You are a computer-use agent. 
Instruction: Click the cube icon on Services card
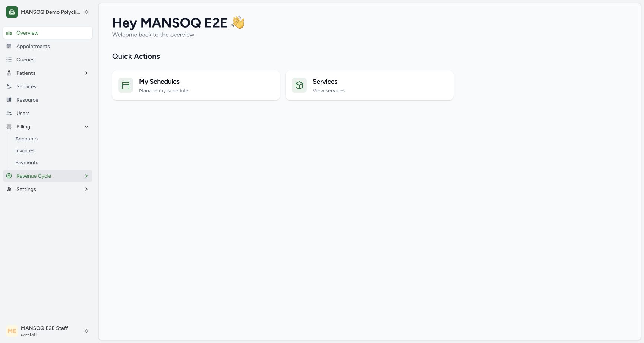click(299, 85)
